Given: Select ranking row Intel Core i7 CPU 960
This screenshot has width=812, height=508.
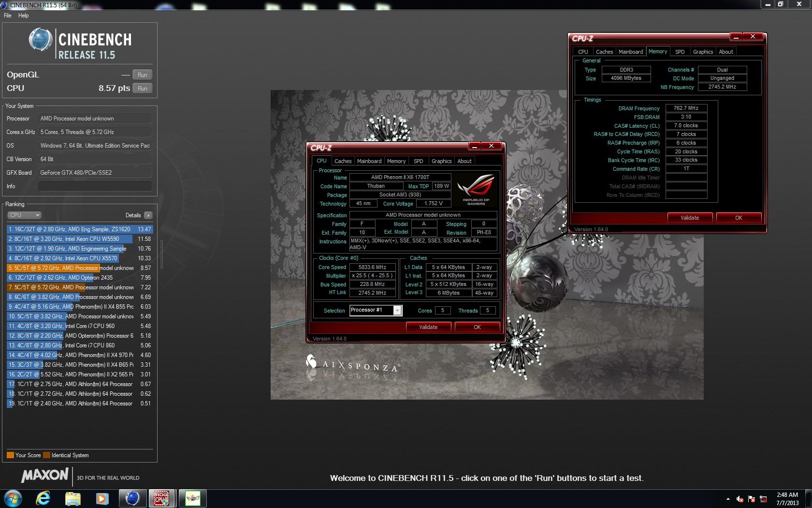Looking at the screenshot, I should 80,326.
